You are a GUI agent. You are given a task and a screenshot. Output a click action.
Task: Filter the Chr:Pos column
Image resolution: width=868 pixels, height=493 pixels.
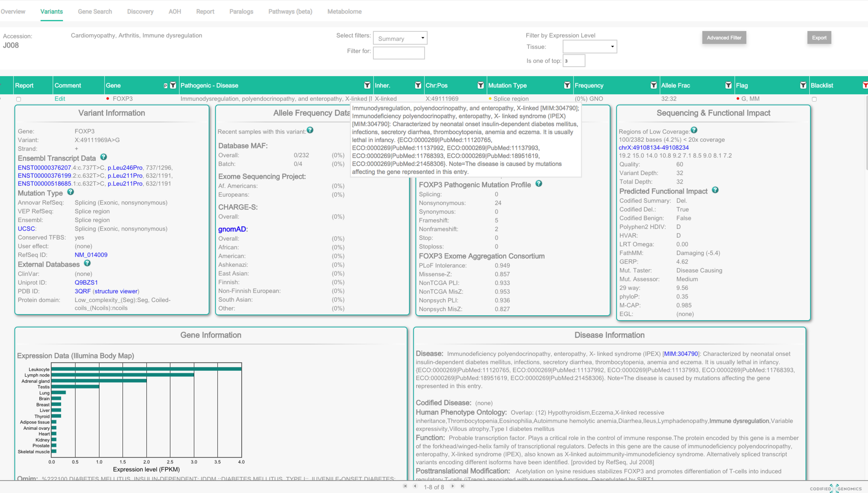point(481,85)
